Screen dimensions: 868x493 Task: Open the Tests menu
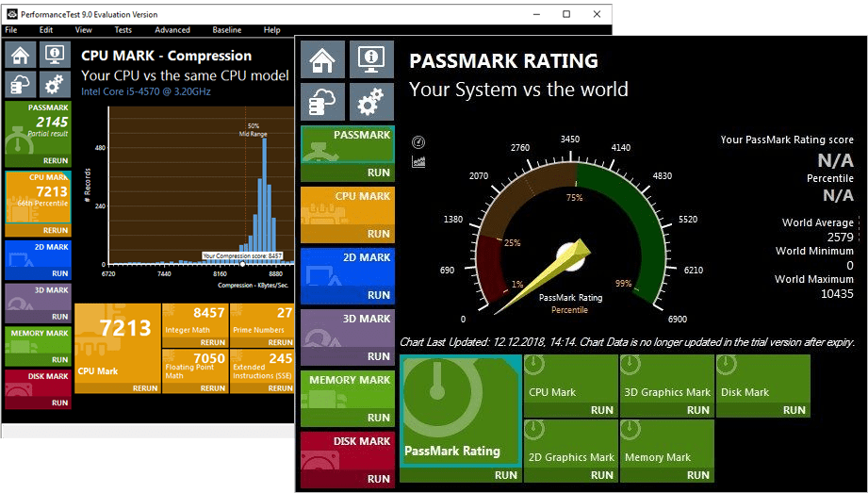click(x=123, y=30)
